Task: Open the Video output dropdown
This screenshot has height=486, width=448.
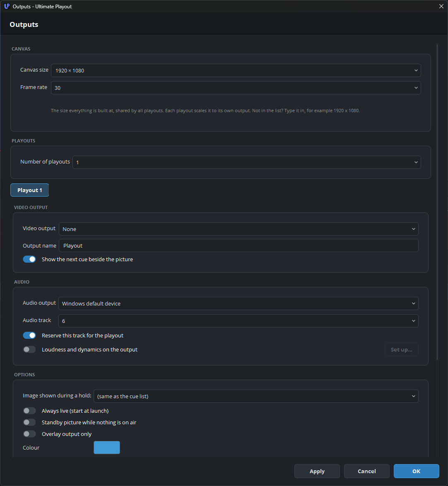Action: (238, 229)
